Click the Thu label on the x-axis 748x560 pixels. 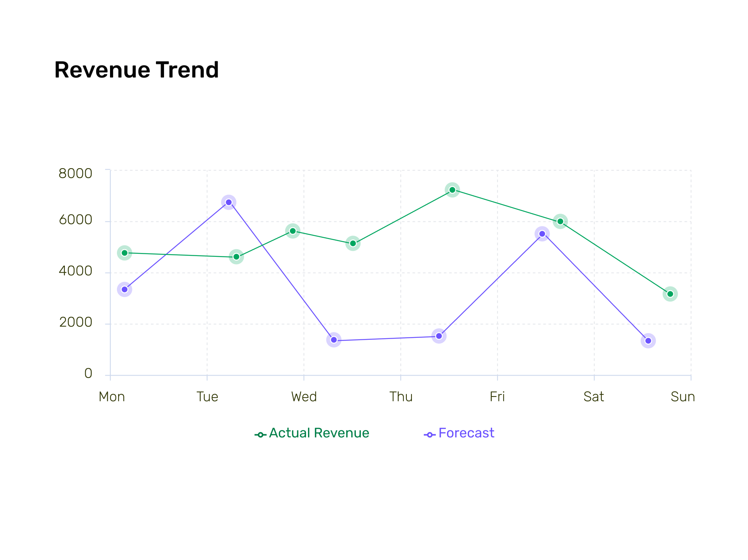coord(401,396)
